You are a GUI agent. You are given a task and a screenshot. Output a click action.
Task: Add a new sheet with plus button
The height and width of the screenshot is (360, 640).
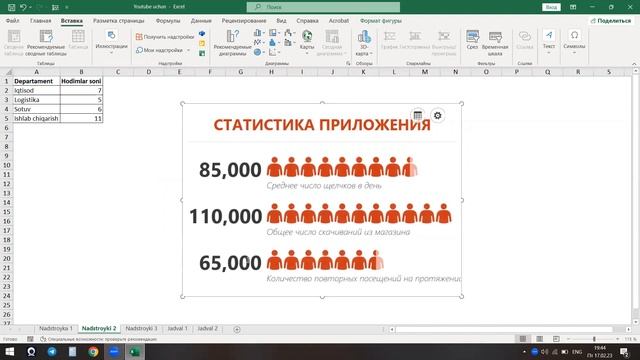(237, 329)
